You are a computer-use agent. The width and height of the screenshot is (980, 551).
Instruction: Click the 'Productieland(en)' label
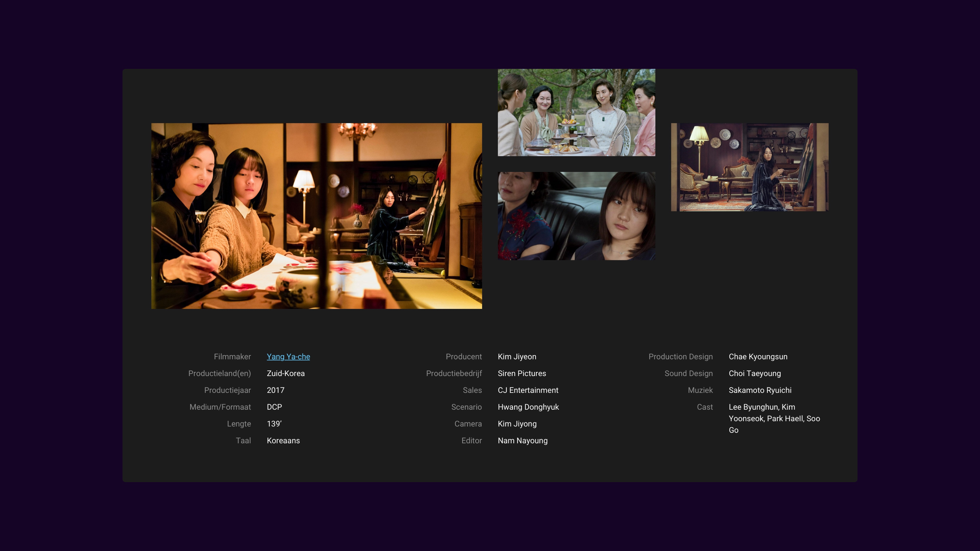click(219, 373)
